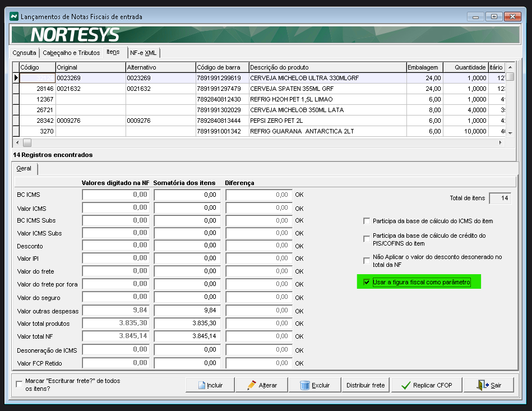This screenshot has height=411, width=532.
Task: Enable Participa da base de cálculo do ICMS
Action: pos(367,221)
